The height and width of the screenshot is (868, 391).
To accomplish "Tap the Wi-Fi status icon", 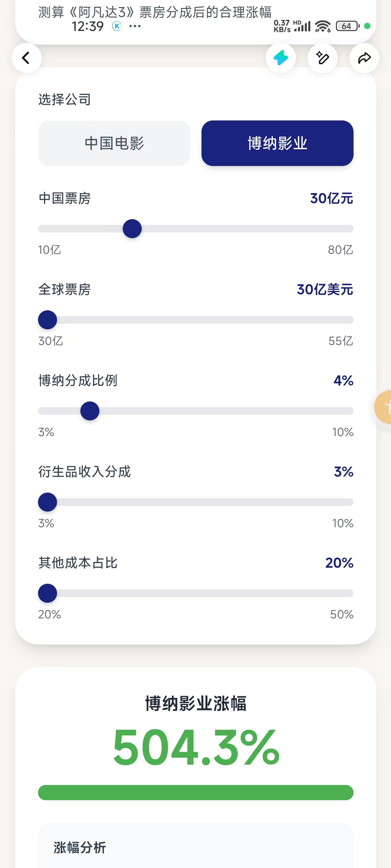I will (x=323, y=26).
